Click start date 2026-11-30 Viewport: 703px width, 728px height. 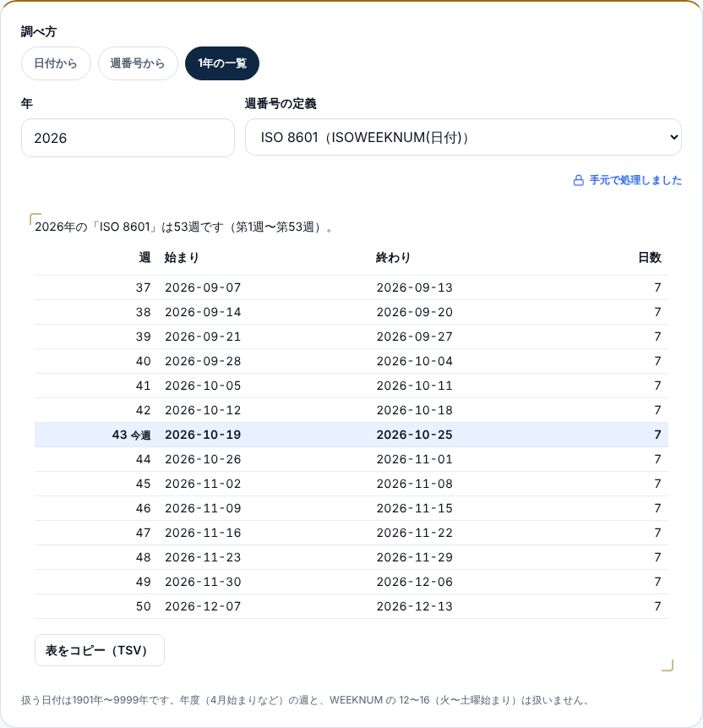[x=203, y=583]
